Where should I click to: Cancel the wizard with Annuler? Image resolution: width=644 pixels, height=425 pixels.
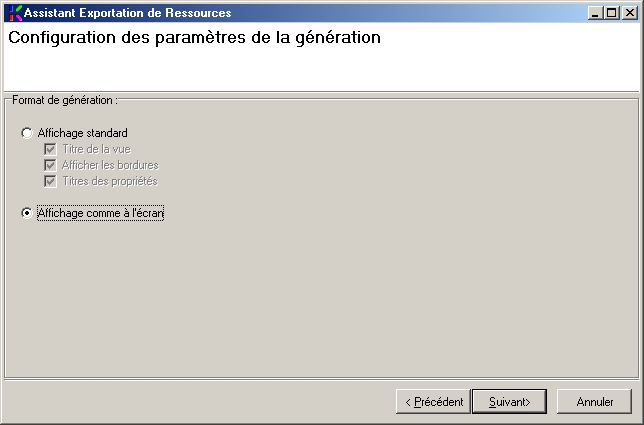tap(594, 402)
